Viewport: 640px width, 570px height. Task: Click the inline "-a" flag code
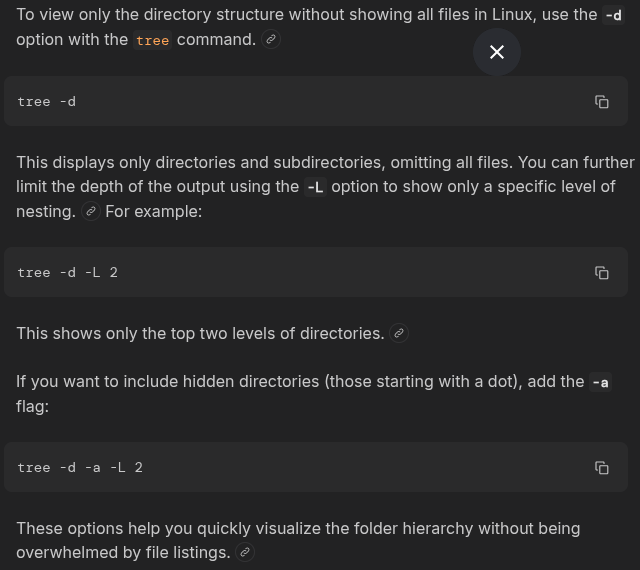tap(600, 382)
